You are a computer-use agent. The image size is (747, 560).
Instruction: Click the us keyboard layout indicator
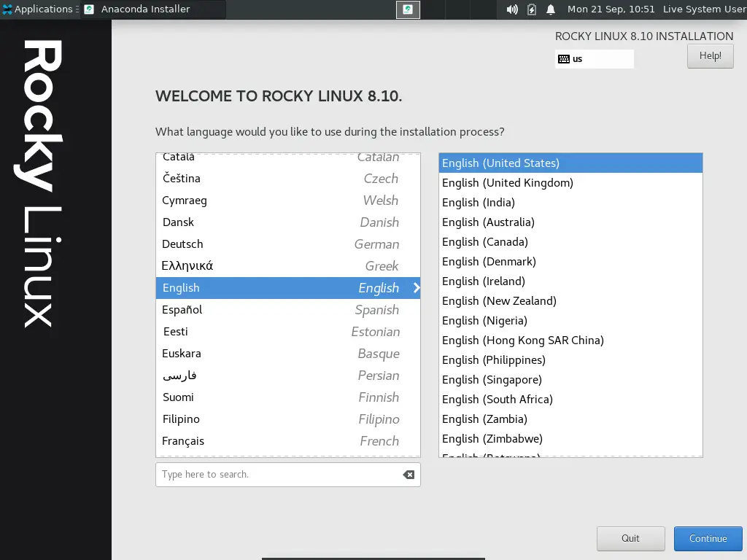point(594,59)
